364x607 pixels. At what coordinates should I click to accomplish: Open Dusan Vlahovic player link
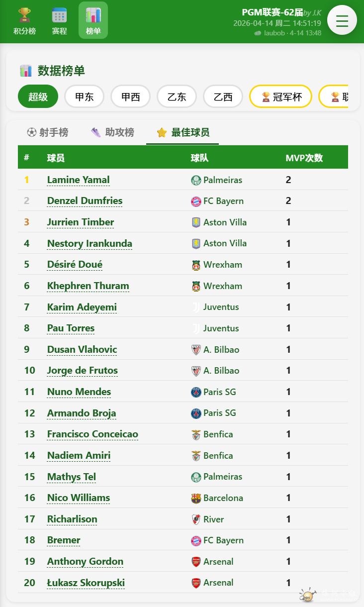point(82,350)
